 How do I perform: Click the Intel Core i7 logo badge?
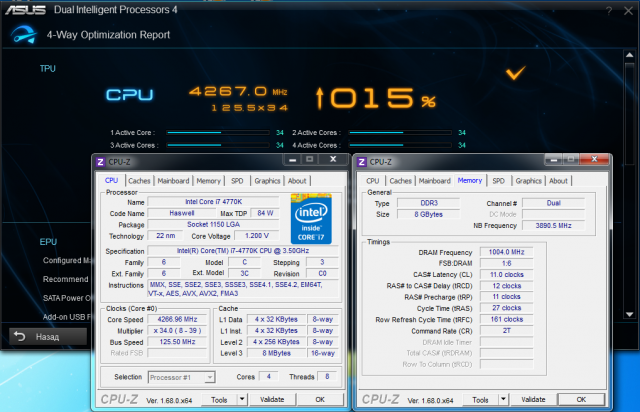click(311, 218)
